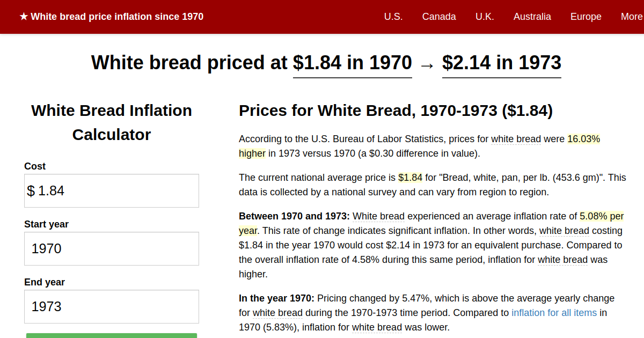Click the underlined $1.84 in 1970 heading
Screen dimensions: 644x338
(352, 63)
